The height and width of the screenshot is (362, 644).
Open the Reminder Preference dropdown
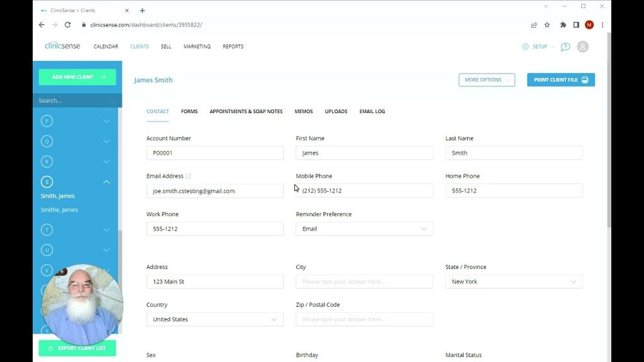364,229
